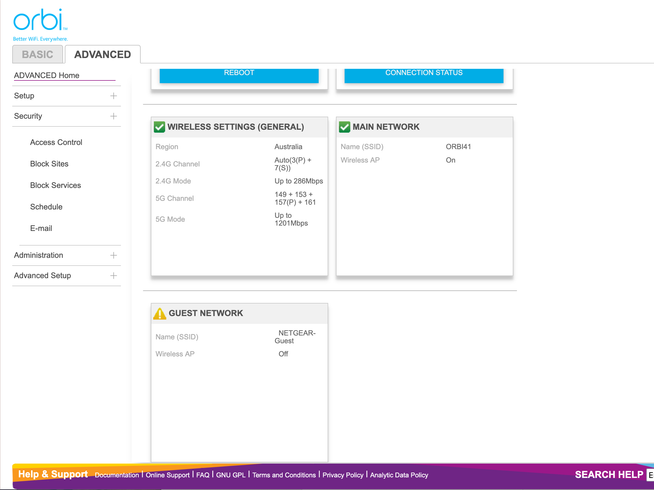Expand the Advanced Setup plus icon
Viewport: 654px width, 490px height.
[113, 275]
